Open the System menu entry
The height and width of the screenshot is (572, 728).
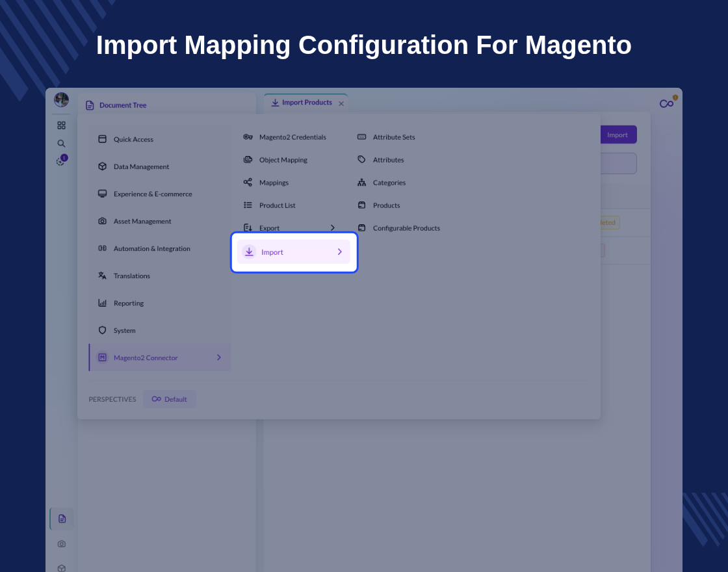160,330
